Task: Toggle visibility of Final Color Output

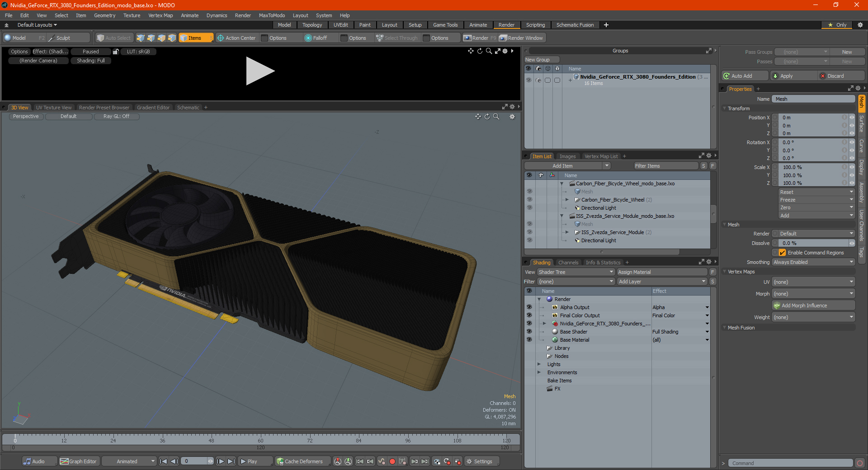Action: point(529,315)
